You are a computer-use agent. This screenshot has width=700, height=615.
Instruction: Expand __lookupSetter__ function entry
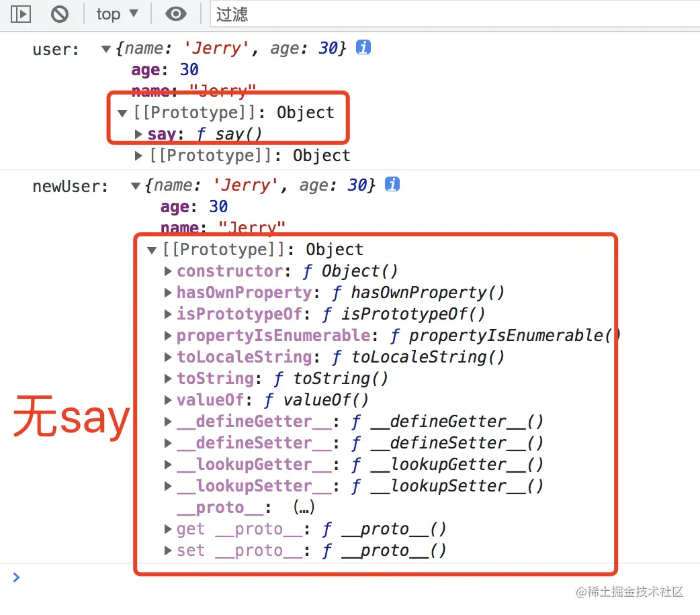[x=168, y=485]
